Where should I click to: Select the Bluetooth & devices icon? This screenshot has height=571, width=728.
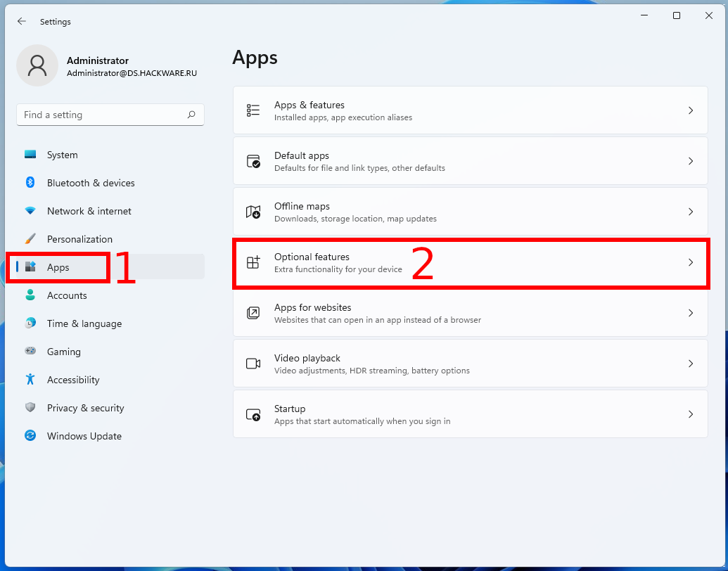pyautogui.click(x=30, y=183)
